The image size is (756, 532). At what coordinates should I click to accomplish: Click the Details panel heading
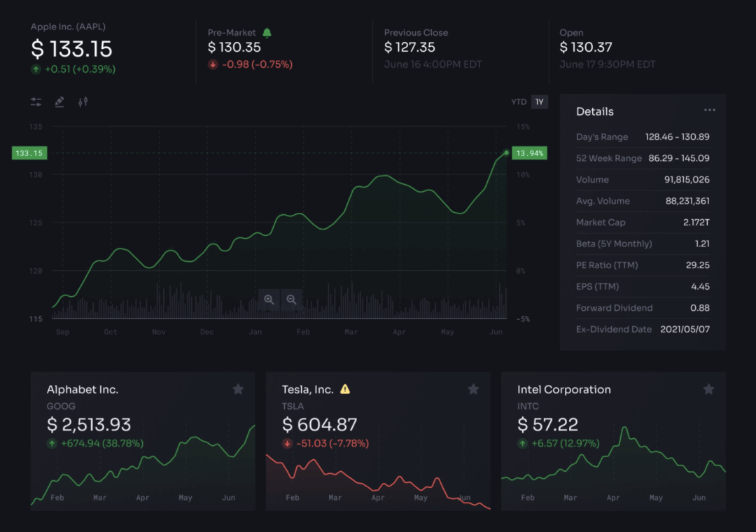(595, 111)
